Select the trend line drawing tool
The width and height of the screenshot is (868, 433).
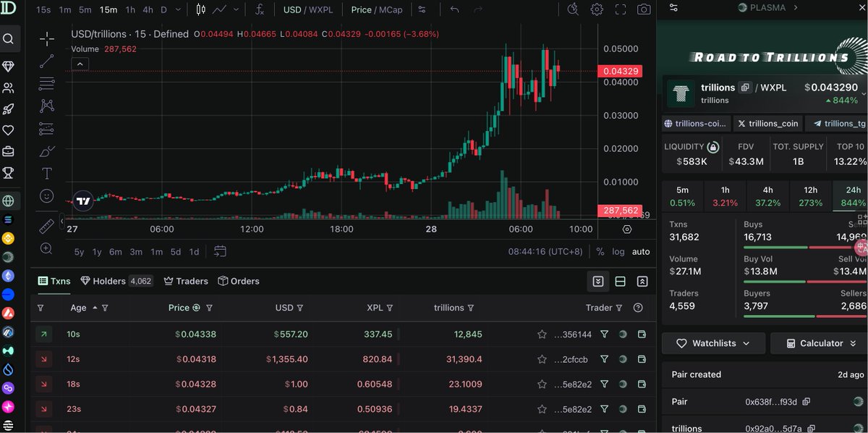pos(46,61)
